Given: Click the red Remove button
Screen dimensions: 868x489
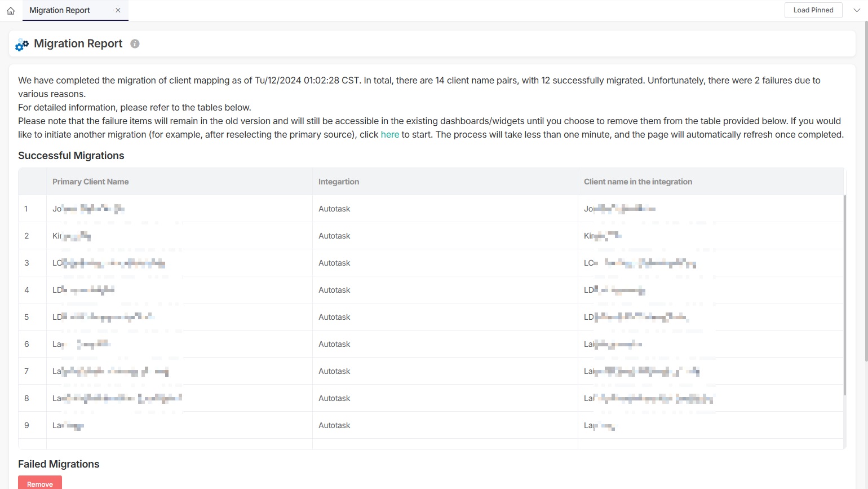Looking at the screenshot, I should (40, 483).
